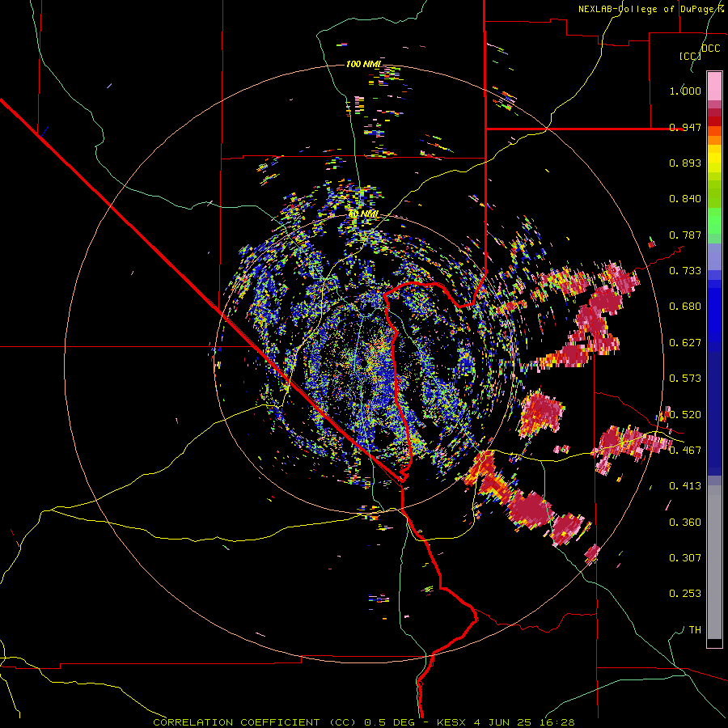Select the 0.680 scale value
Viewport: 728px width, 728px height.
[x=685, y=307]
